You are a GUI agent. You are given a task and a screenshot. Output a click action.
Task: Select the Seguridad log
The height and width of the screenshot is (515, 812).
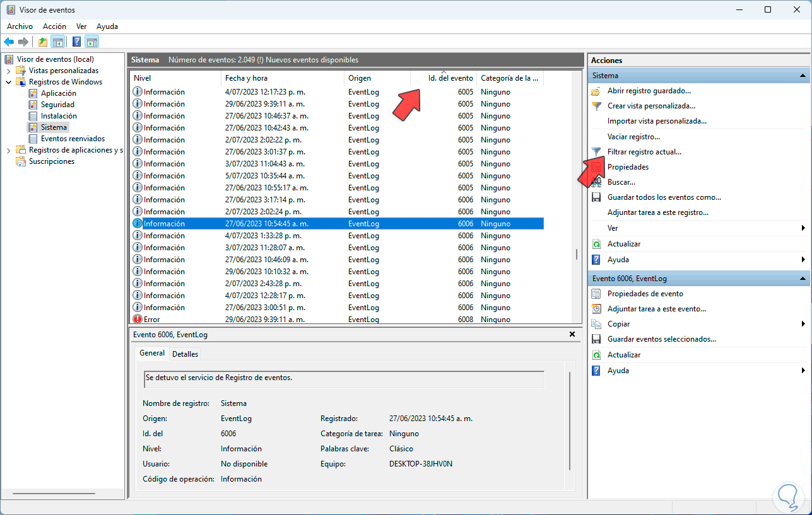(x=57, y=105)
